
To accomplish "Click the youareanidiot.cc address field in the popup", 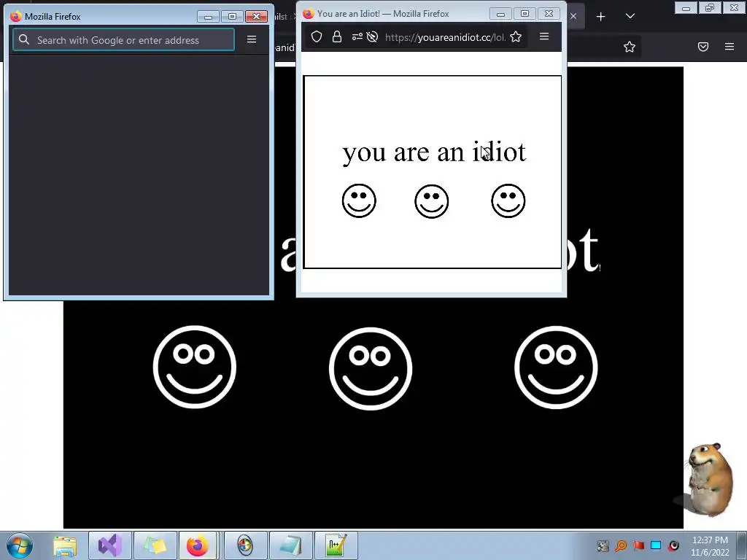I will pyautogui.click(x=445, y=37).
